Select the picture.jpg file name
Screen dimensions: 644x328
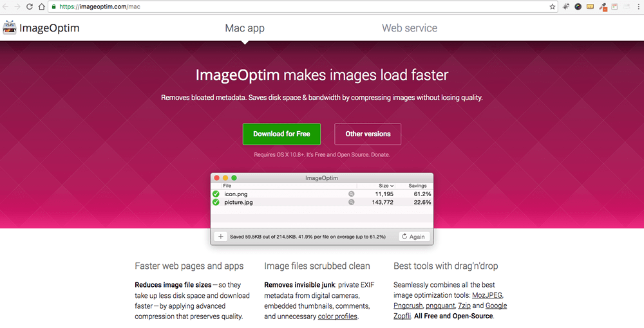click(x=239, y=202)
